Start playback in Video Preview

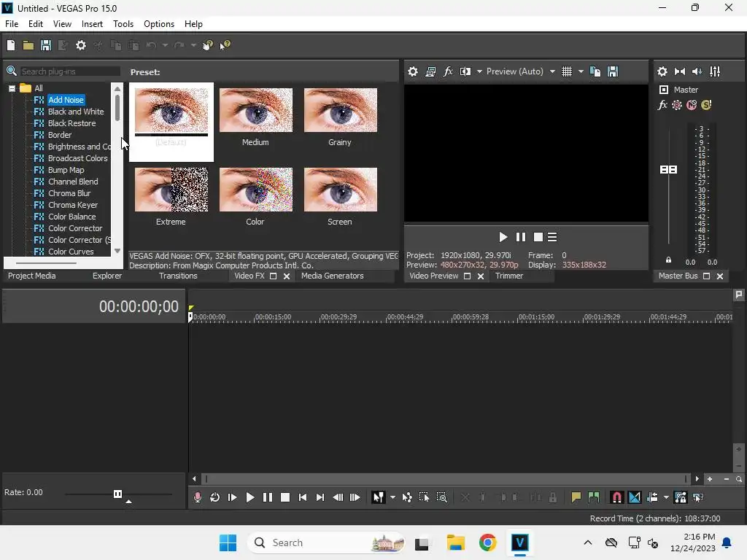(503, 237)
